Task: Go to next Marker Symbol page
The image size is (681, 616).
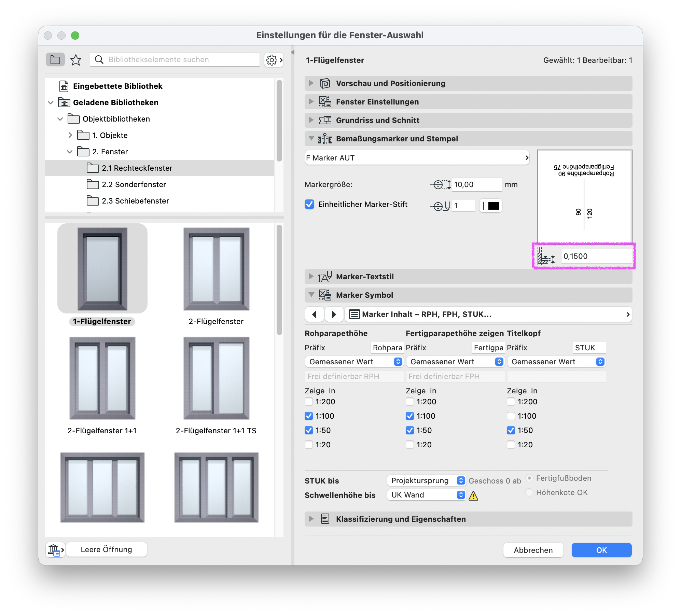Action: tap(334, 314)
